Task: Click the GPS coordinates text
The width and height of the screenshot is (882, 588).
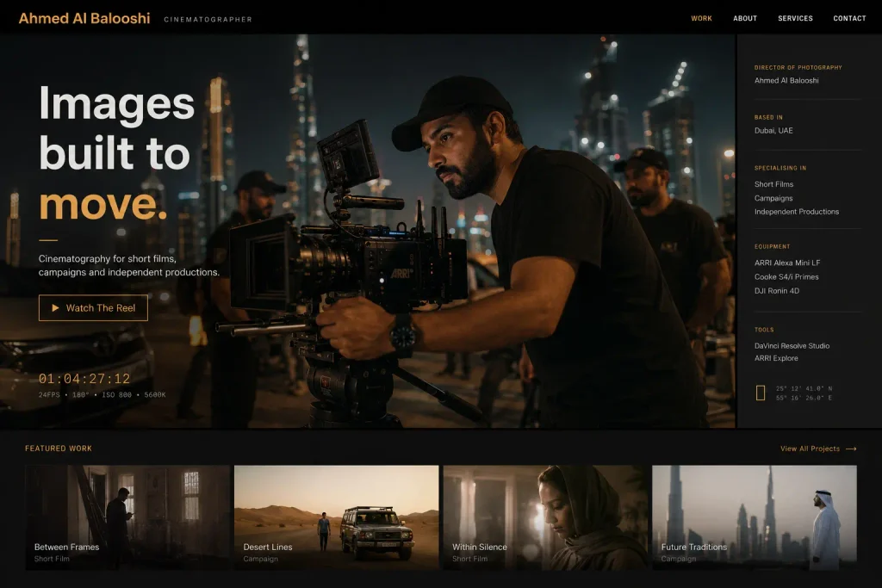Action: (x=804, y=393)
